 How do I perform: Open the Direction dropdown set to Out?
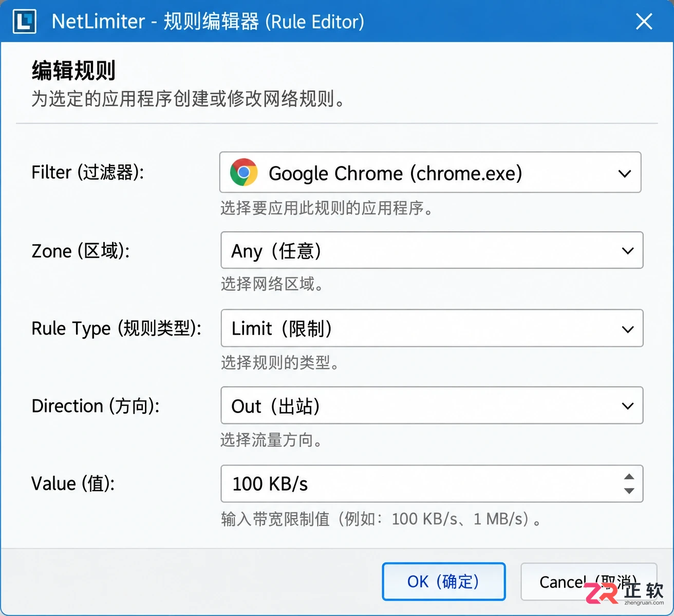pyautogui.click(x=432, y=406)
